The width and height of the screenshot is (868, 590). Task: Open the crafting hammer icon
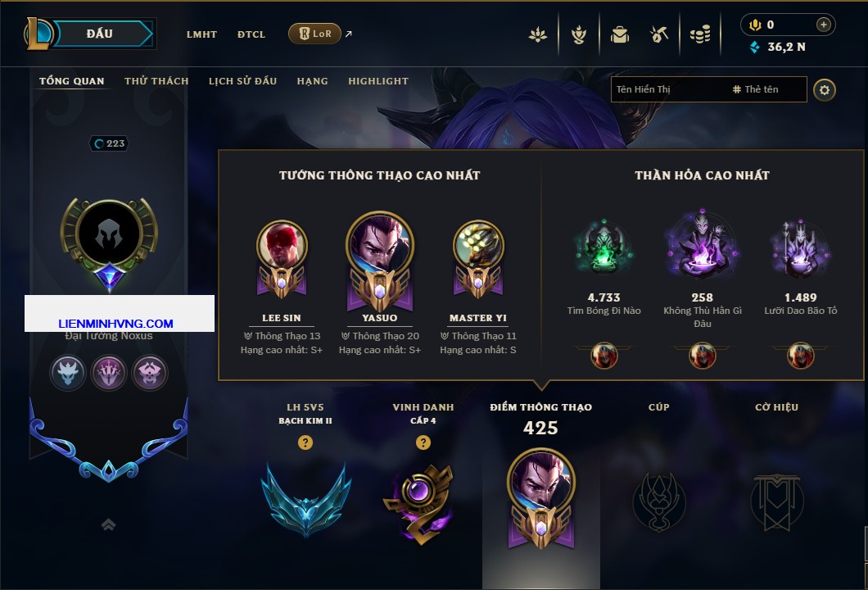pyautogui.click(x=658, y=35)
